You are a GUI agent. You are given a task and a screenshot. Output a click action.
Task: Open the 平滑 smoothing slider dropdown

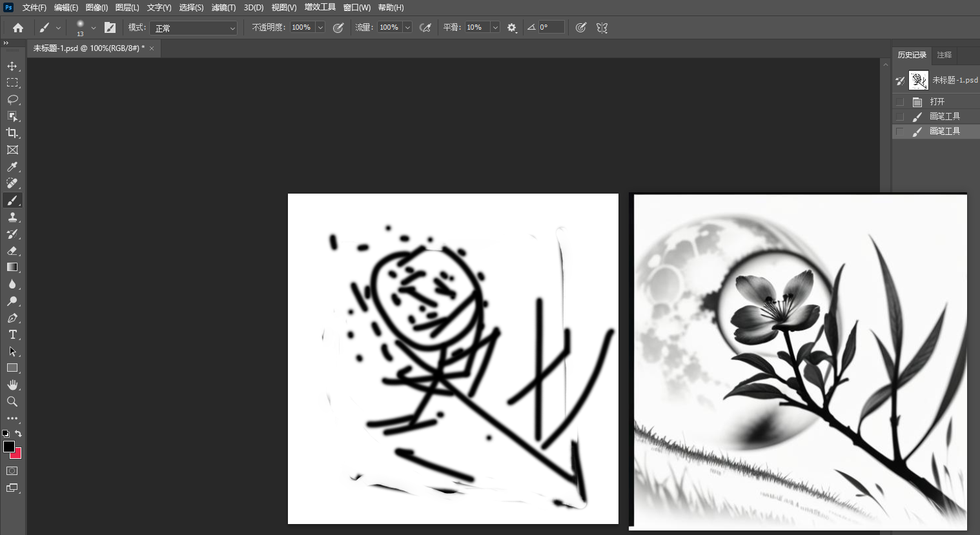click(495, 28)
